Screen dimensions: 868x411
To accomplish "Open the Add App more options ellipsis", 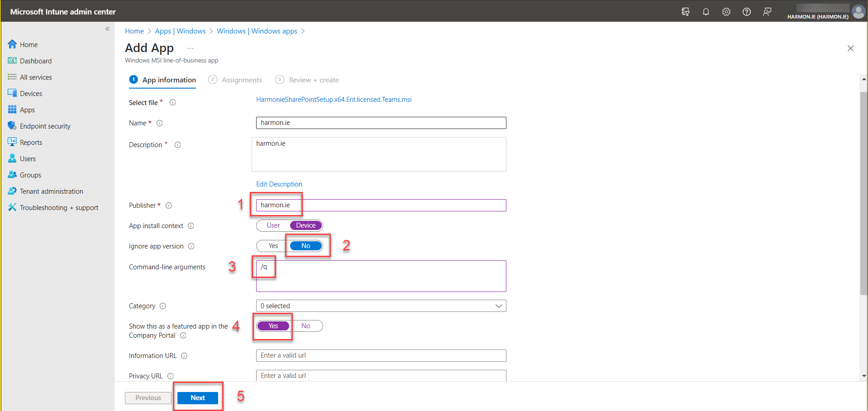I will (x=191, y=48).
